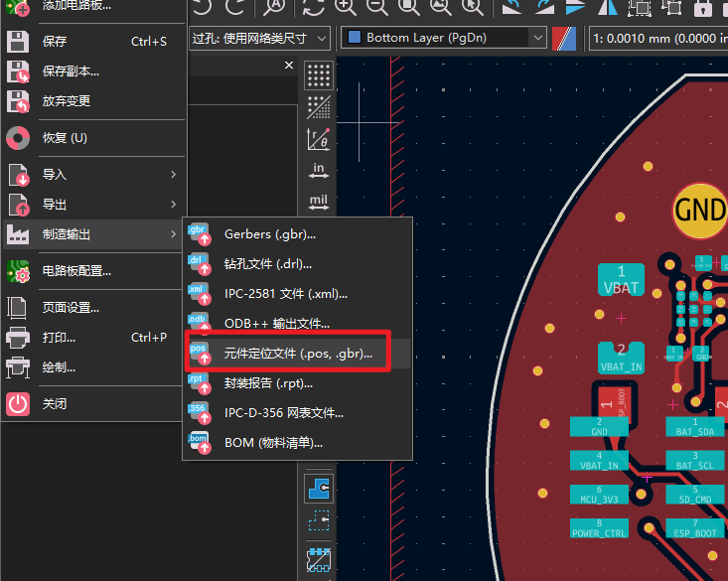Zoom out using the minus magnifier icon
The width and height of the screenshot is (728, 581).
point(377,7)
